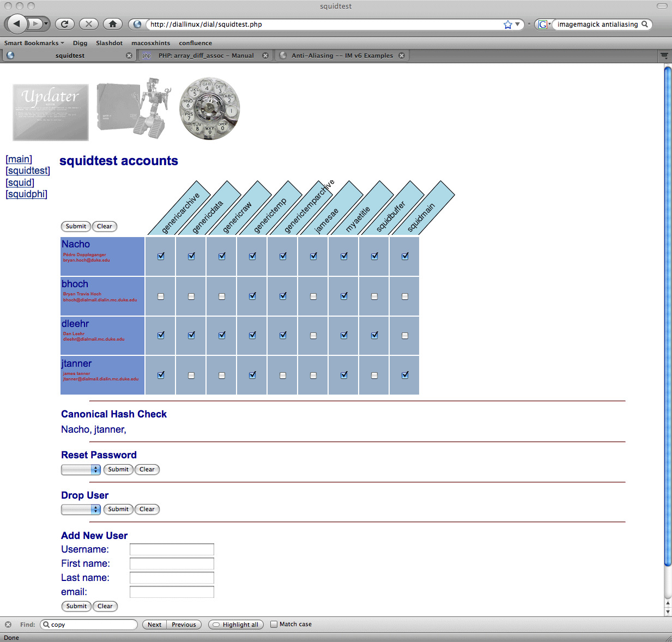The height and width of the screenshot is (642, 672).
Task: Check bhoch's genericarchive checkbox
Action: click(161, 296)
